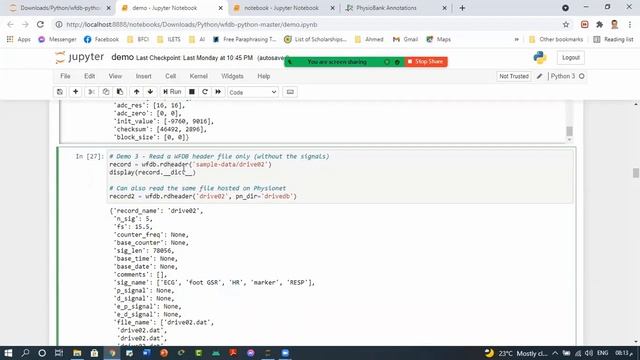This screenshot has height=360, width=640.
Task: Open the Facebook bookmark
Action: click(101, 40)
